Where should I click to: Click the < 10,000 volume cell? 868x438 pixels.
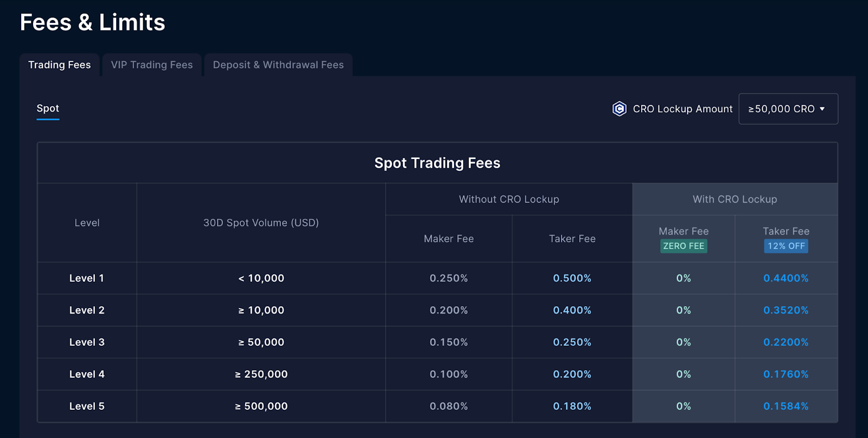coord(261,278)
